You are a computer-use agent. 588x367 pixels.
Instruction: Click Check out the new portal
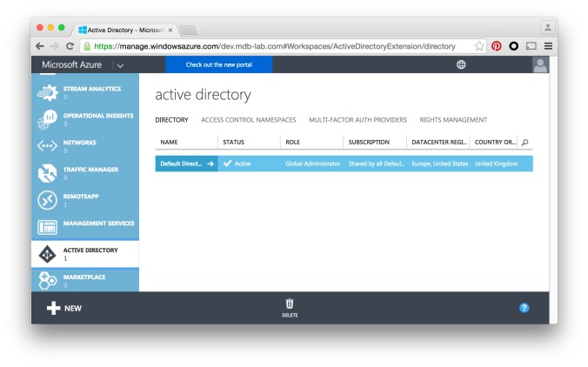[218, 65]
